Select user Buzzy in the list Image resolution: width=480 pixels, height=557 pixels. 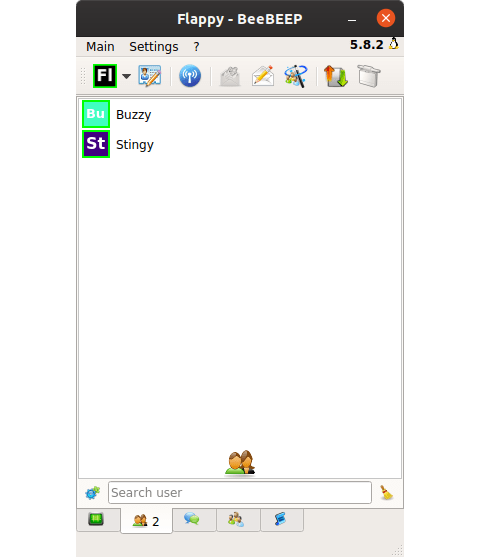click(240, 114)
